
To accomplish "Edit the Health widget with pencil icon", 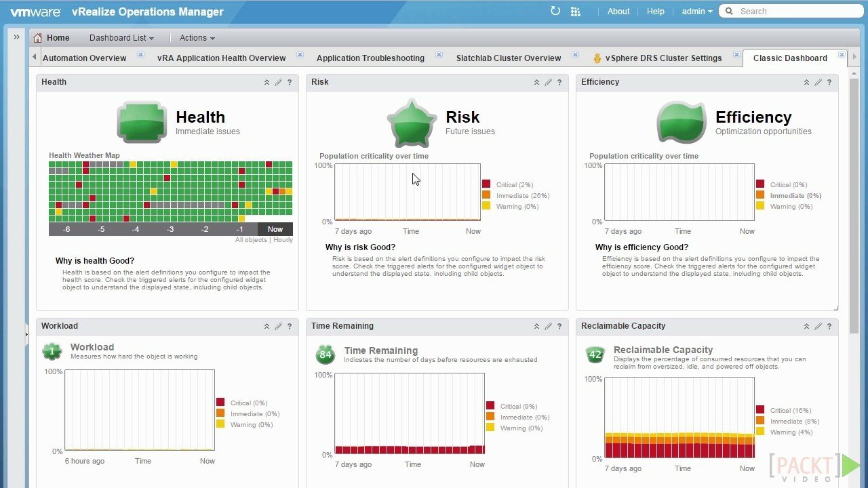I will point(278,83).
